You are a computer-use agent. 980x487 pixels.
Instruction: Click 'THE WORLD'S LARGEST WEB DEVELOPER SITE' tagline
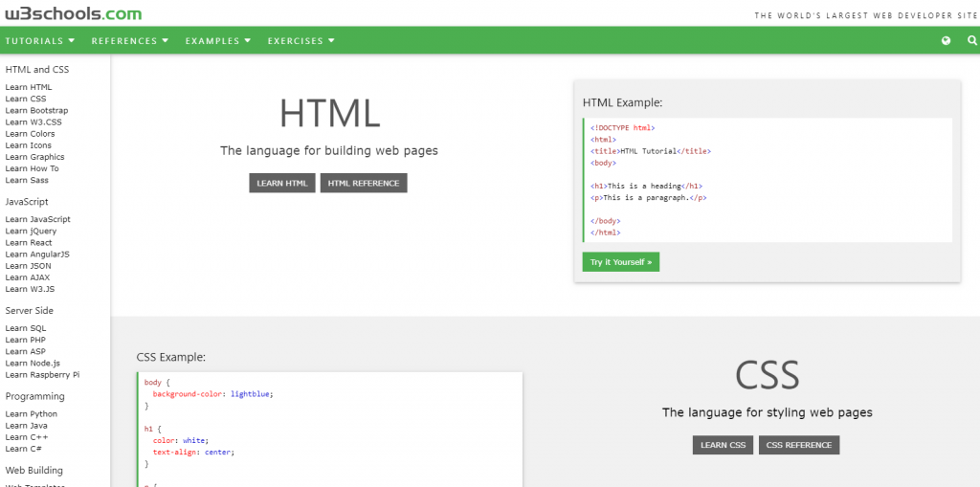865,15
